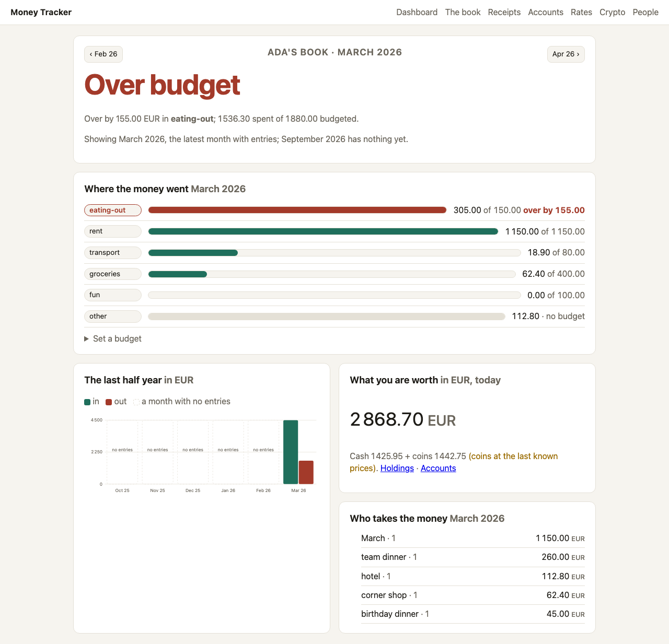Select the transport category tag

tap(113, 253)
